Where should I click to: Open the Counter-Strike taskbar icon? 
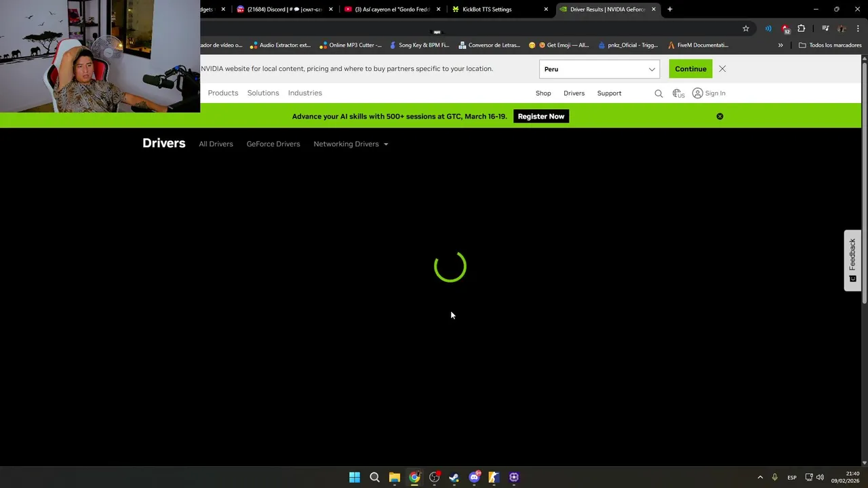(x=494, y=477)
